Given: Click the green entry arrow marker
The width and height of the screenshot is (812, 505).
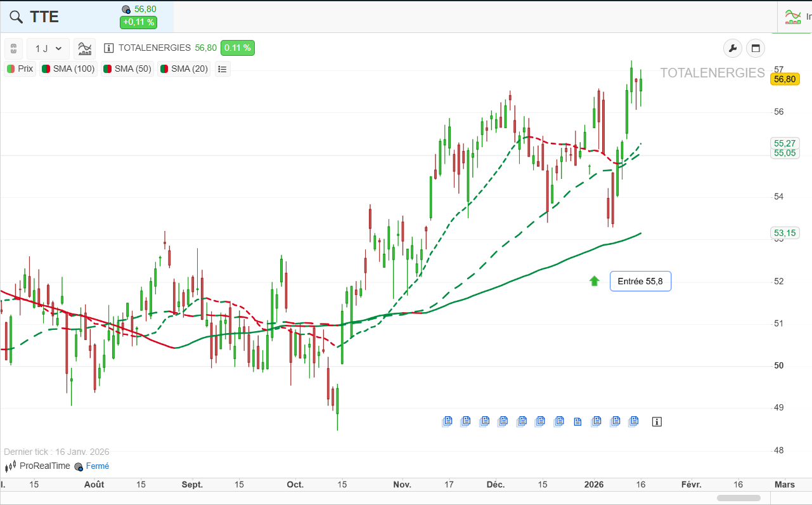Looking at the screenshot, I should [594, 280].
